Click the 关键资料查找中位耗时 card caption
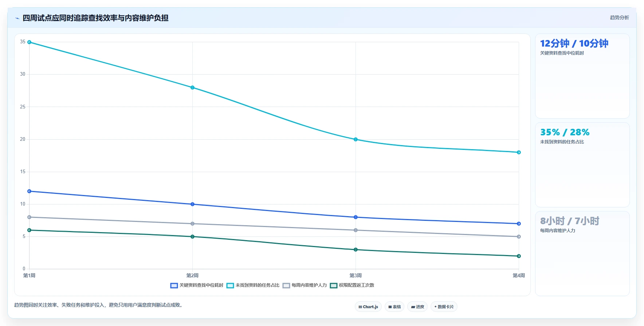The height and width of the screenshot is (326, 644). point(562,53)
